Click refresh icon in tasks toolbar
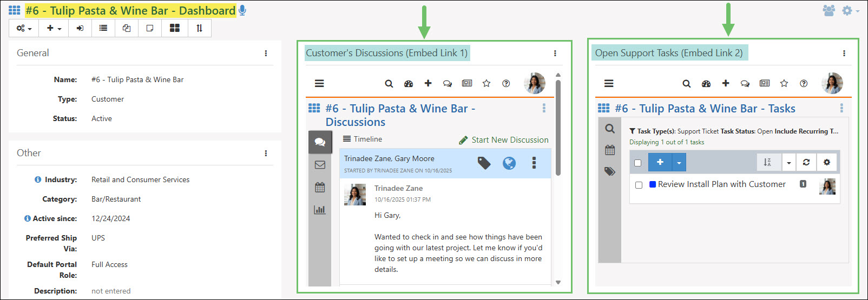Viewport: 868px width, 300px height. (806, 162)
